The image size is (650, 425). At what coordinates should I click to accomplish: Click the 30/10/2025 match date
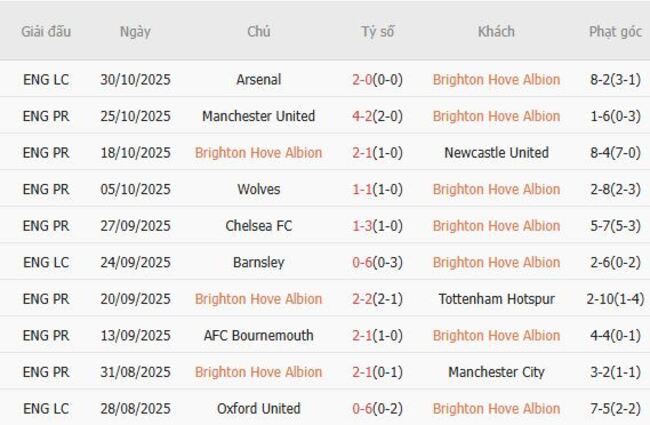coord(135,80)
